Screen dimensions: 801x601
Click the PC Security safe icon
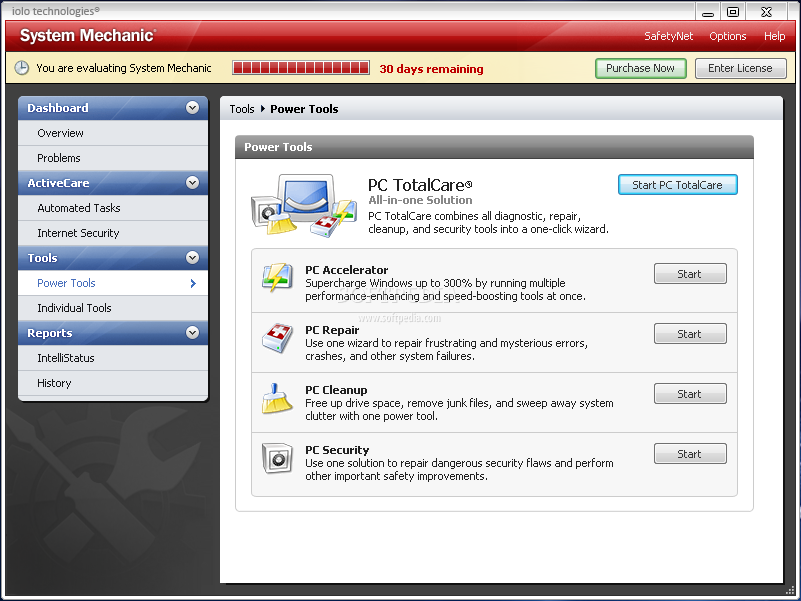pyautogui.click(x=277, y=458)
